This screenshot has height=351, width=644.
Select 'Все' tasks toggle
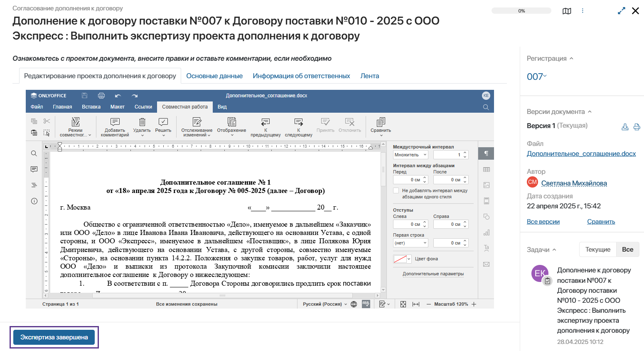[627, 250]
